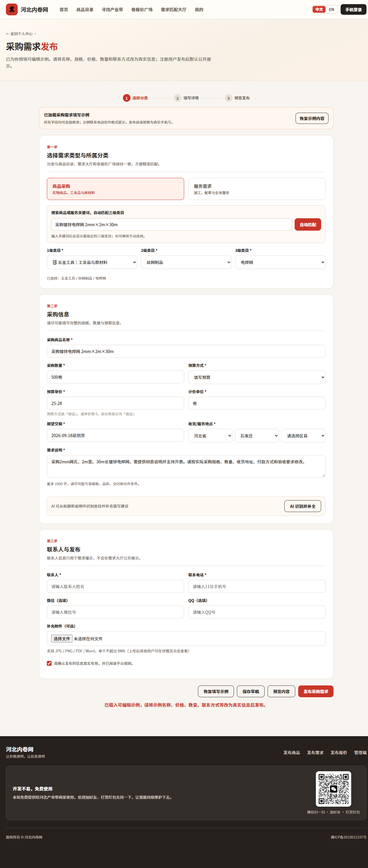Select step 2 填写详情 indicator
This screenshot has width=368, height=868.
[x=186, y=98]
